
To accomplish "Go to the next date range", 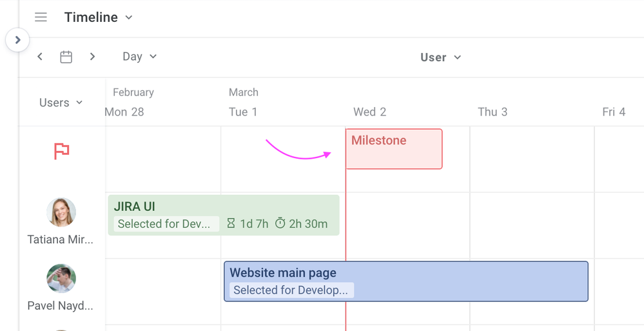I will pos(92,56).
